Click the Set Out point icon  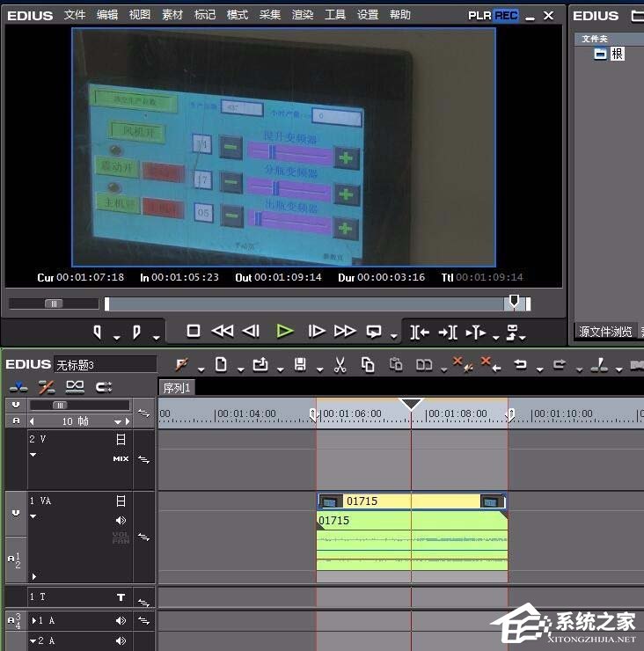136,332
